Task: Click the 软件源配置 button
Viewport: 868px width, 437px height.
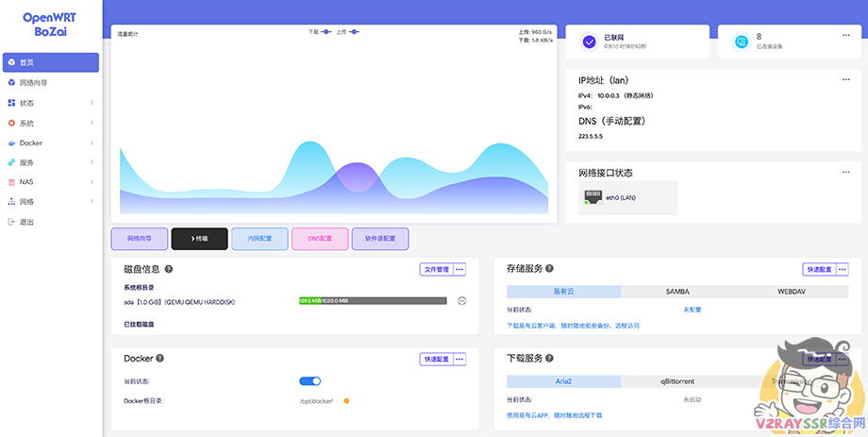Action: point(380,239)
